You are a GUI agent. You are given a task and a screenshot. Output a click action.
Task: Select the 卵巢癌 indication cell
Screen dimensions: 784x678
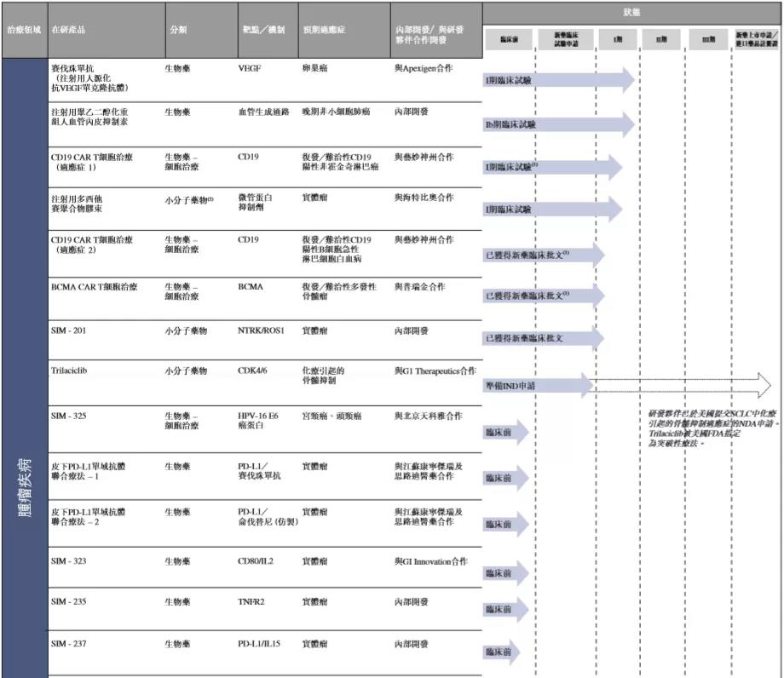tap(315, 68)
